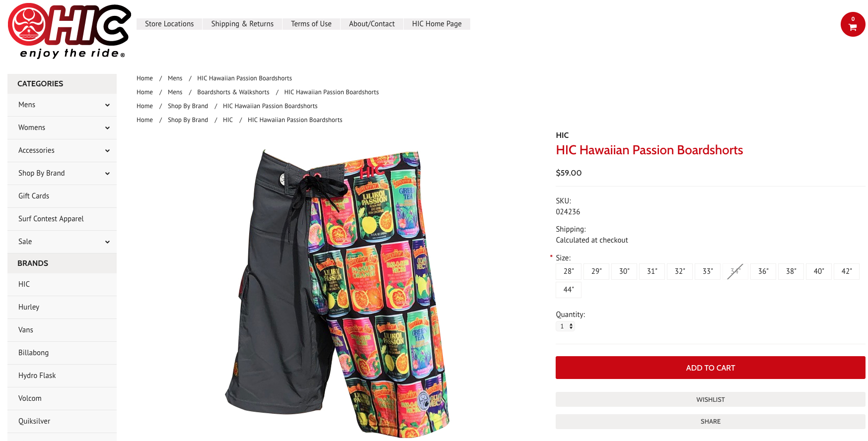The width and height of the screenshot is (868, 441).
Task: Expand the Sale category chevron
Action: (x=107, y=242)
